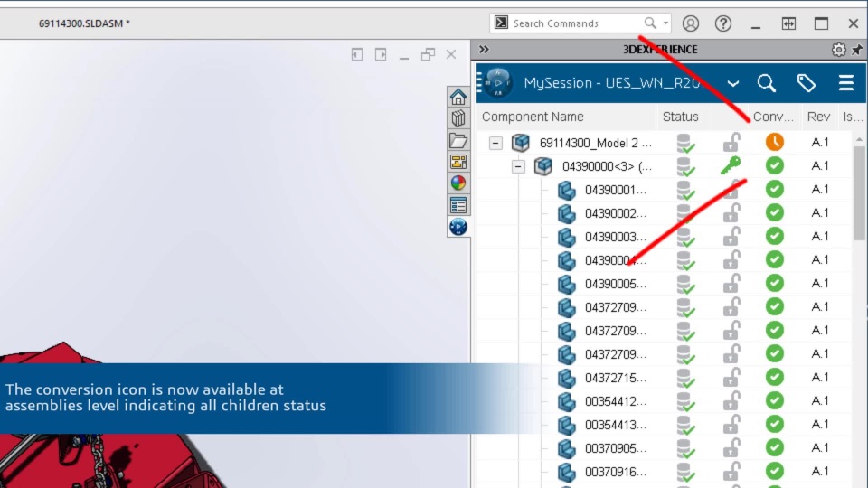
Task: Expand the MySession dropdown chevron
Action: click(733, 84)
